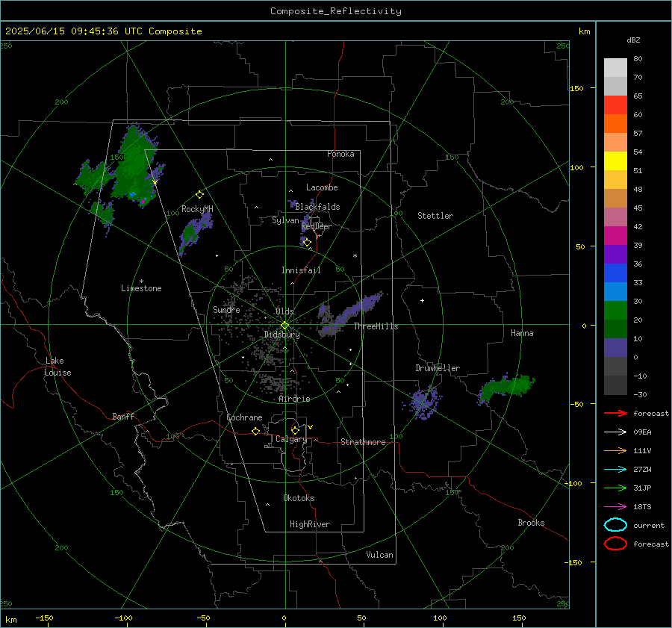Image resolution: width=672 pixels, height=628 pixels.
Task: Click the Drumheller town label
Action: (x=438, y=368)
